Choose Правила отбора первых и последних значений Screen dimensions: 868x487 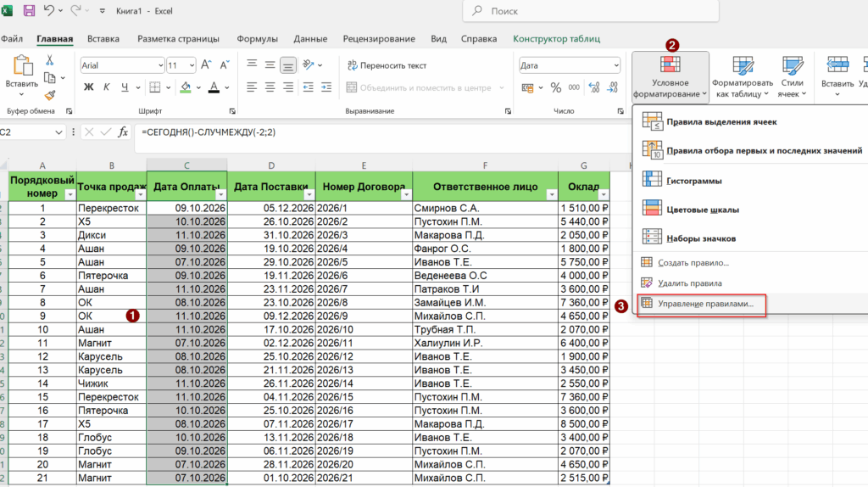coord(749,150)
